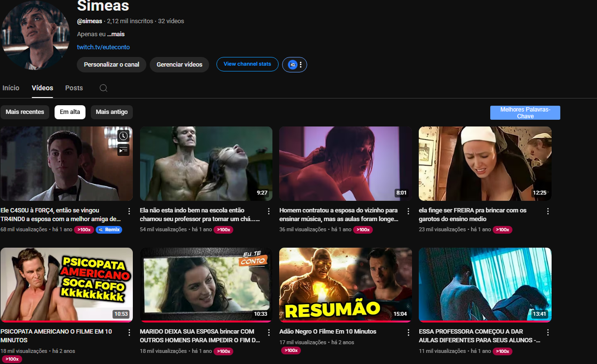Click the Remix badge on first video

point(109,230)
